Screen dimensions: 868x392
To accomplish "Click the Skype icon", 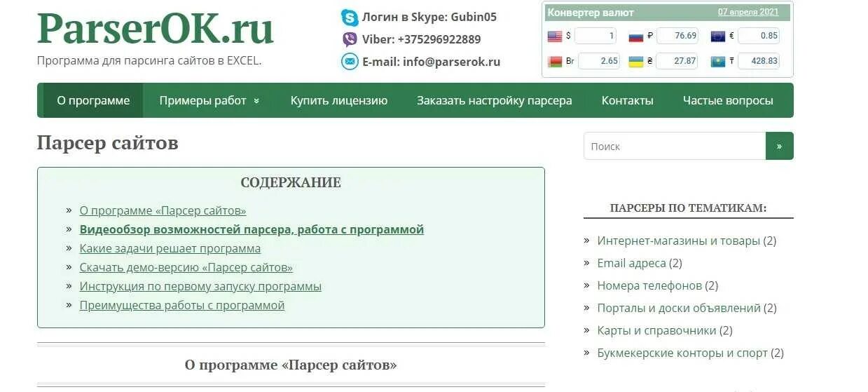I will click(349, 18).
